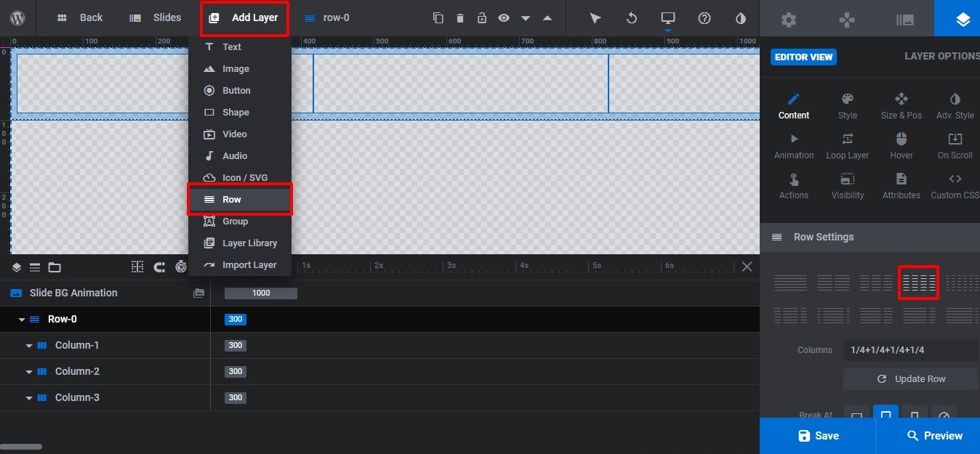Open the desktop device view selector
Screen dimensions: 980x454
[668, 18]
